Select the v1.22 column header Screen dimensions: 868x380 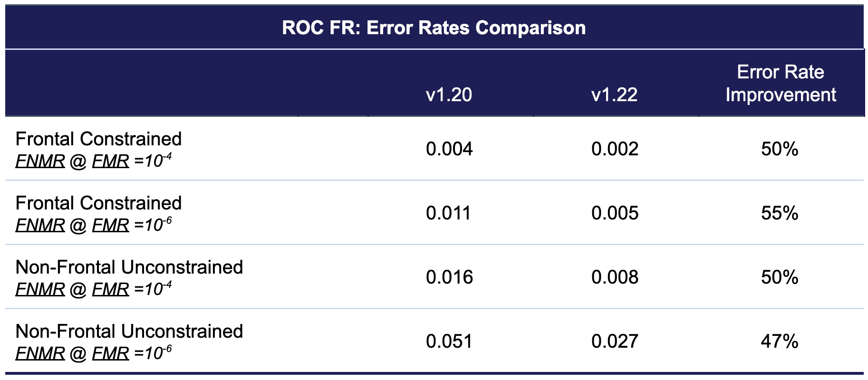point(614,95)
